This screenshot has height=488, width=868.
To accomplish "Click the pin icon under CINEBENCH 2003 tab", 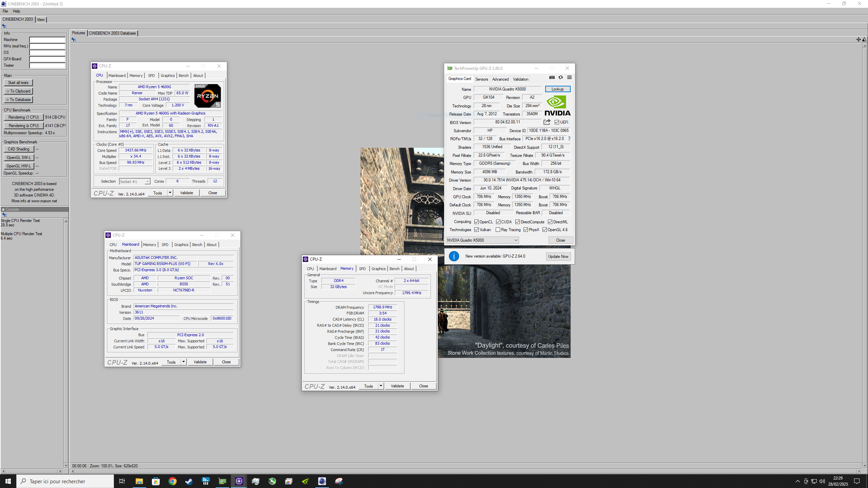I will (x=4, y=26).
